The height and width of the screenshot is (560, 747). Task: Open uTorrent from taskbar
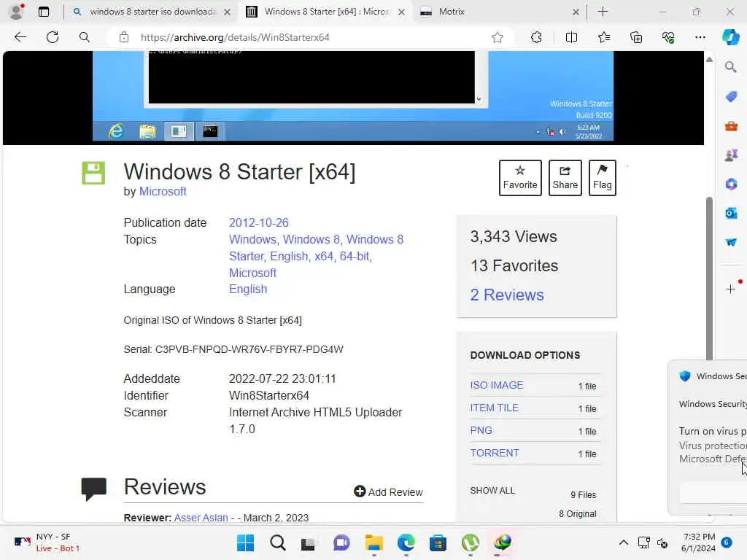pyautogui.click(x=471, y=542)
